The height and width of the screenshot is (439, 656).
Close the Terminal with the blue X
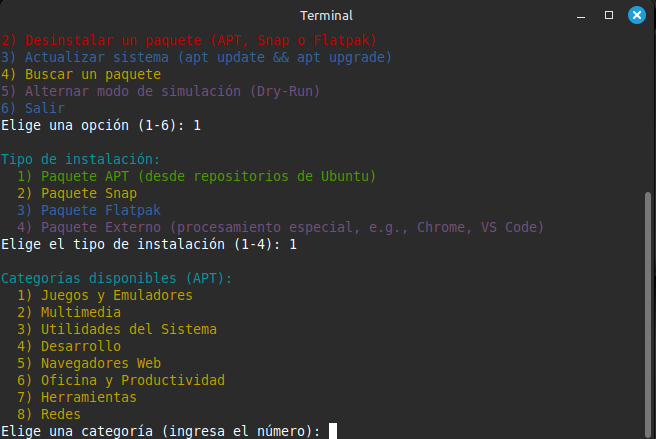[637, 15]
